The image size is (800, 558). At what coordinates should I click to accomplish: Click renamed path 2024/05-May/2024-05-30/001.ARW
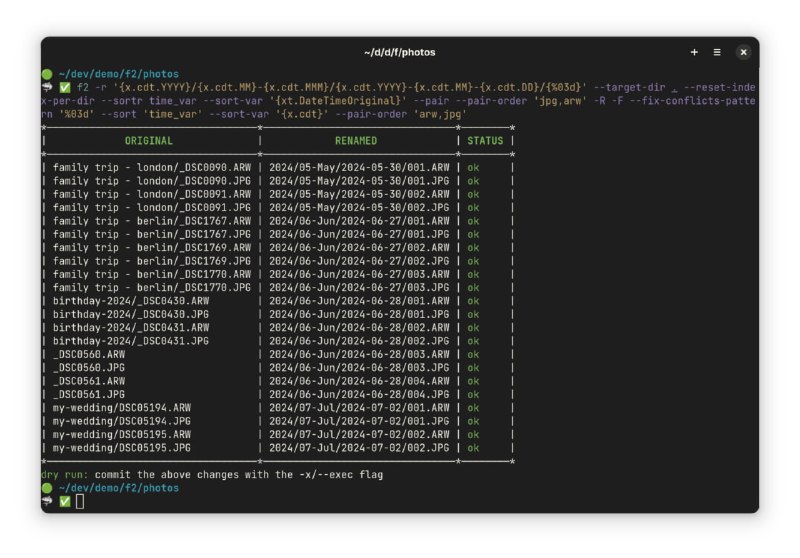tap(359, 167)
